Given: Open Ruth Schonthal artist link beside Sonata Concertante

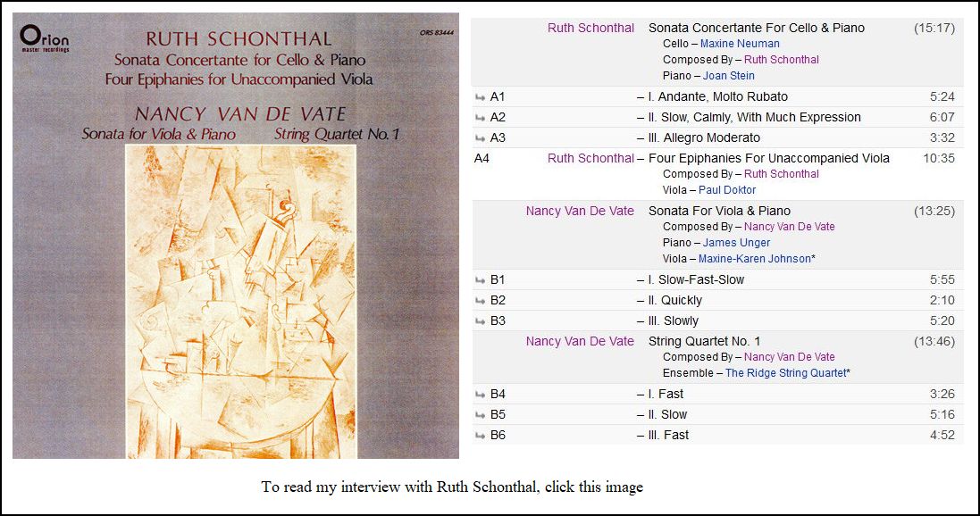Looking at the screenshot, I should click(591, 28).
